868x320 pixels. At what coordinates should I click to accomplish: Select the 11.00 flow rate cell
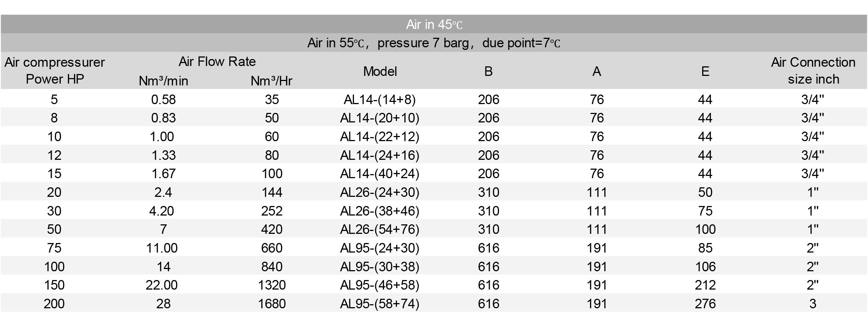click(162, 248)
